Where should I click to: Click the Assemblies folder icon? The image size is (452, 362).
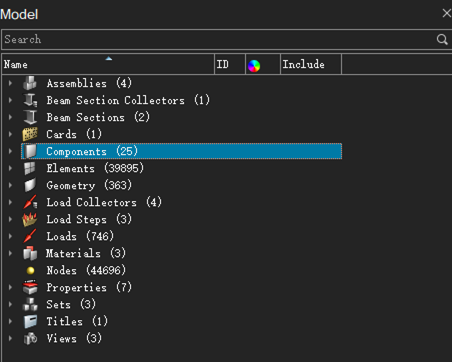[30, 83]
